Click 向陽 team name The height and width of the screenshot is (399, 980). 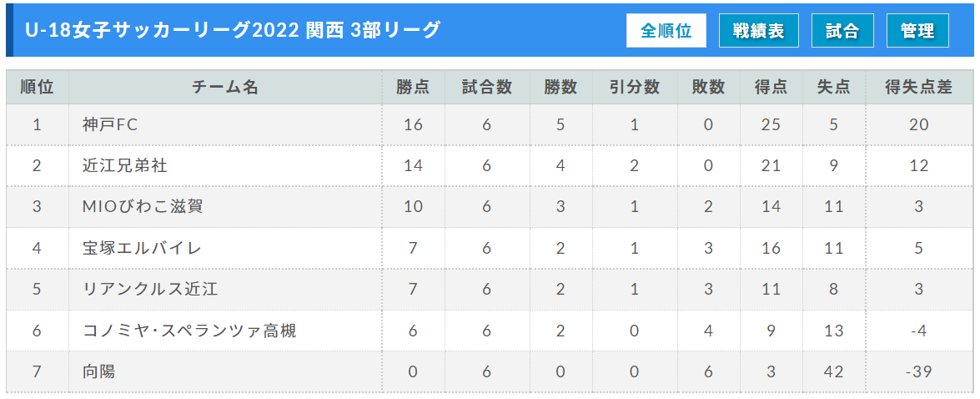(x=98, y=371)
